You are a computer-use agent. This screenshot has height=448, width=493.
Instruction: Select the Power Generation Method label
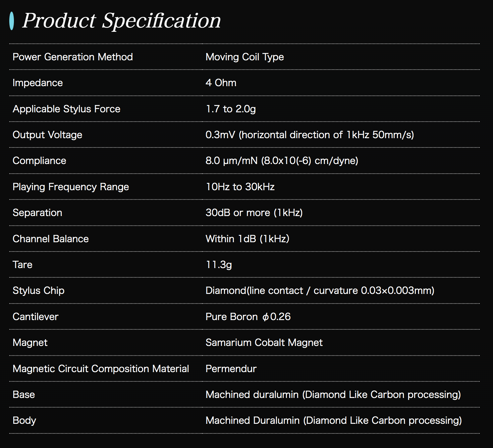click(x=73, y=57)
